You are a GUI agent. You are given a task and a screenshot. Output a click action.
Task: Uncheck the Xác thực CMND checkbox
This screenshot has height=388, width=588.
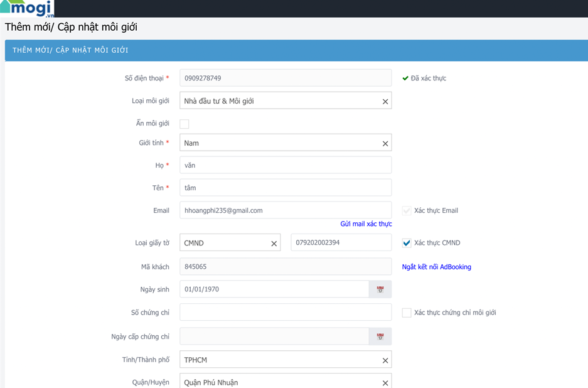click(x=407, y=243)
